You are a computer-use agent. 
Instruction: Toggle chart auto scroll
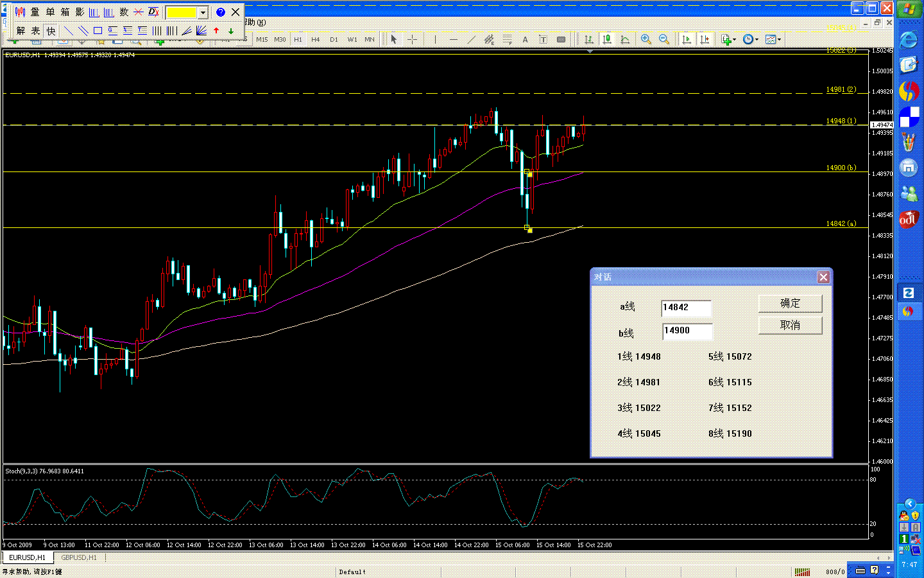tap(687, 39)
